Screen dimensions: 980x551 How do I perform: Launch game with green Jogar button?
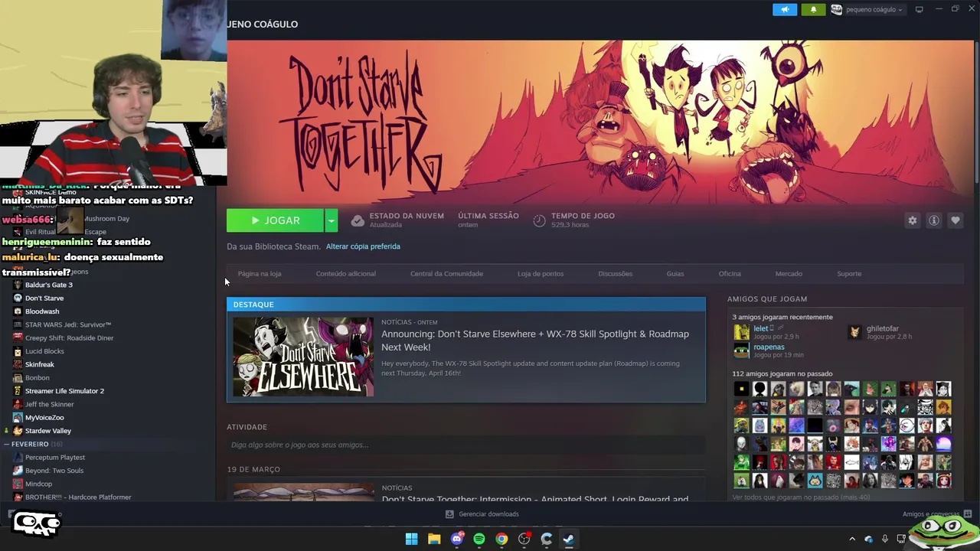(275, 220)
